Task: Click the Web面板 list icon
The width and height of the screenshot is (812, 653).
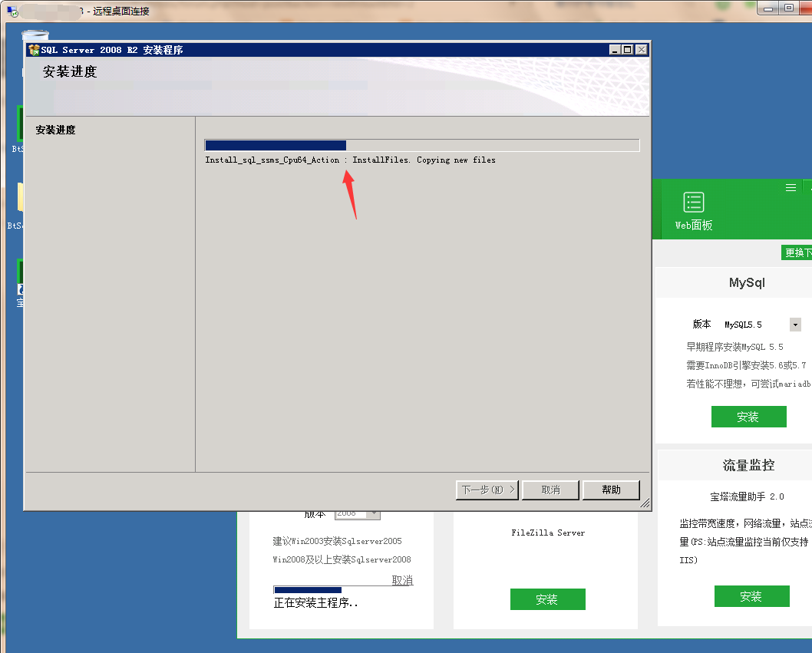Action: 693,203
